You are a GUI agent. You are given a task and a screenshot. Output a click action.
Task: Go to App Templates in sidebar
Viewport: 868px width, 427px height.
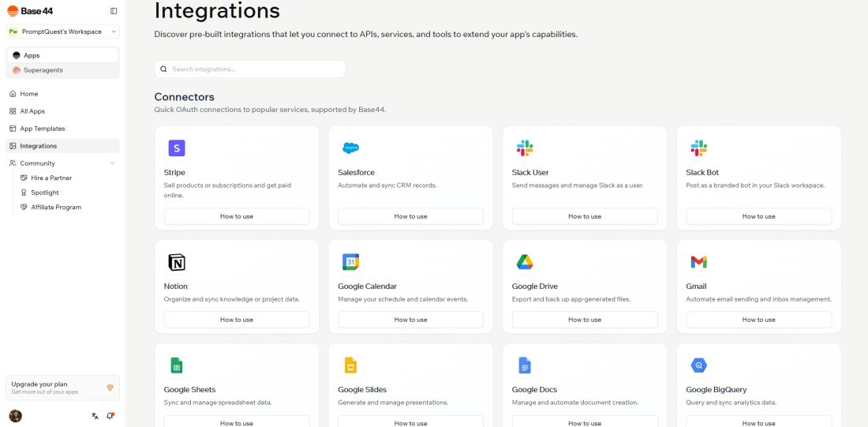coord(43,129)
